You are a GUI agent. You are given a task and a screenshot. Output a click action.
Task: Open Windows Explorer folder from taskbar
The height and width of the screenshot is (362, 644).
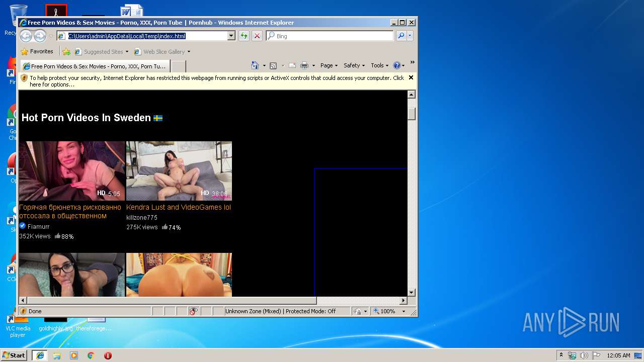pyautogui.click(x=57, y=355)
